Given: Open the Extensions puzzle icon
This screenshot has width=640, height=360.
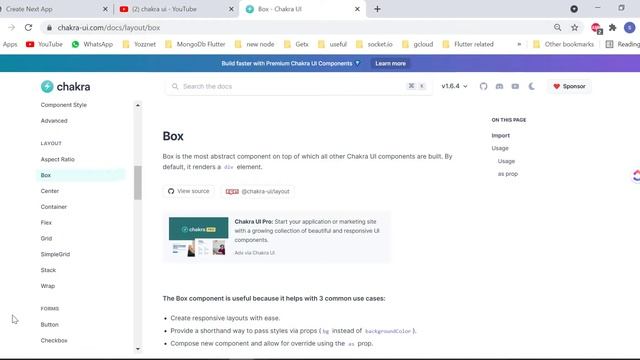Looking at the screenshot, I should tap(612, 27).
